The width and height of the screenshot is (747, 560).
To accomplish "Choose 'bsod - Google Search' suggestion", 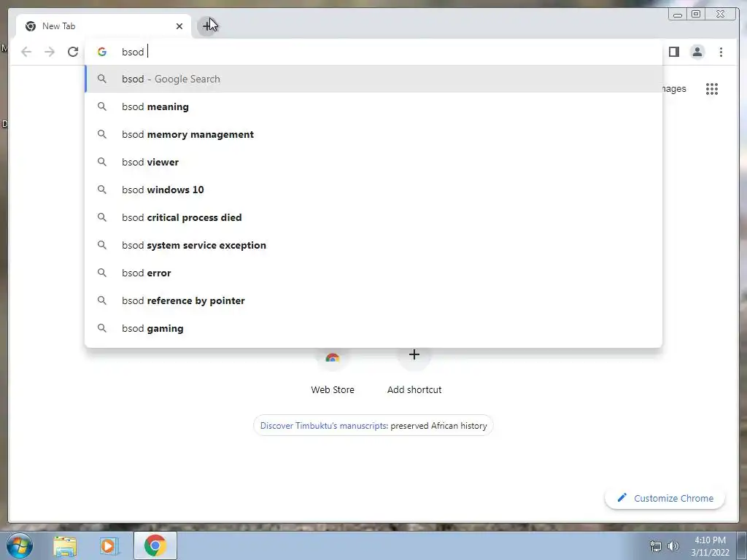I will (373, 79).
